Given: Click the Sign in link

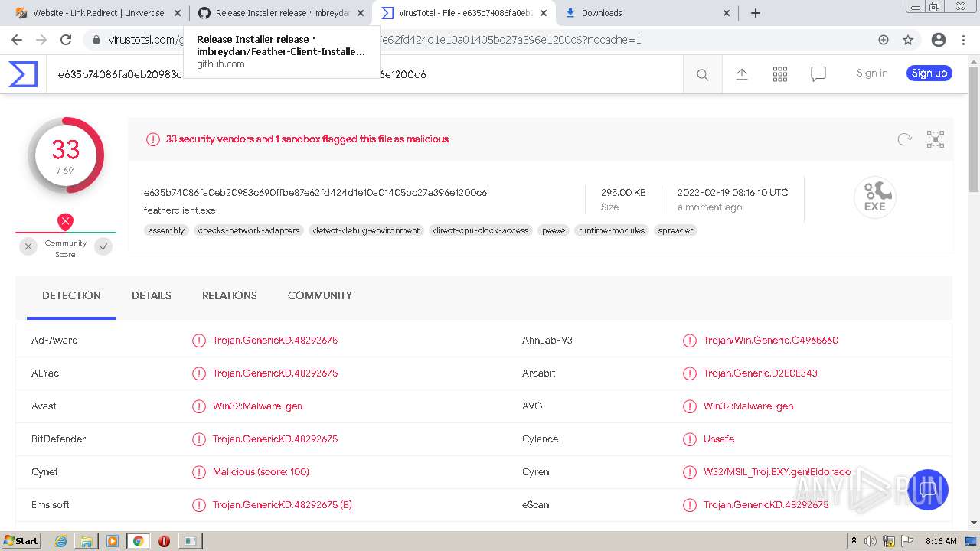Looking at the screenshot, I should click(872, 73).
